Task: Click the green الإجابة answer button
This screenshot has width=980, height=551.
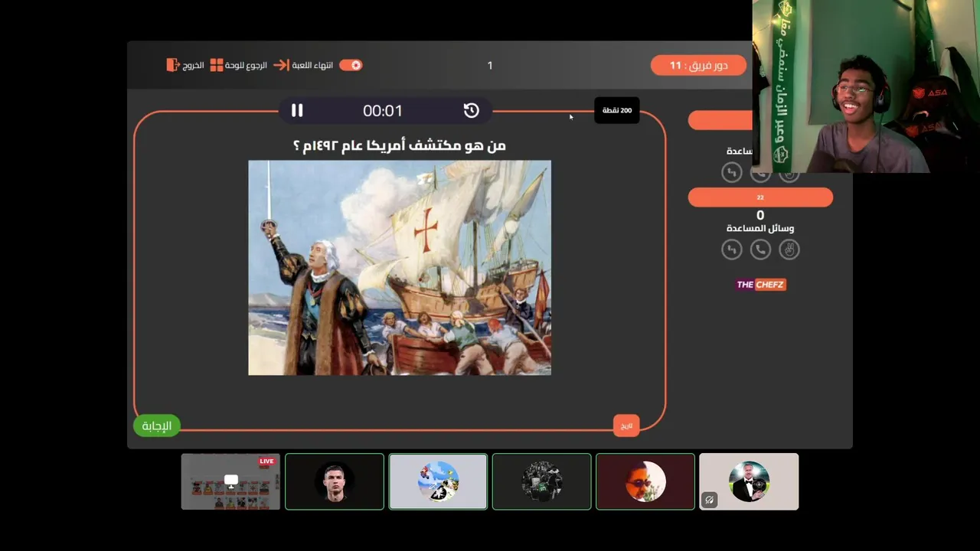Action: [156, 426]
